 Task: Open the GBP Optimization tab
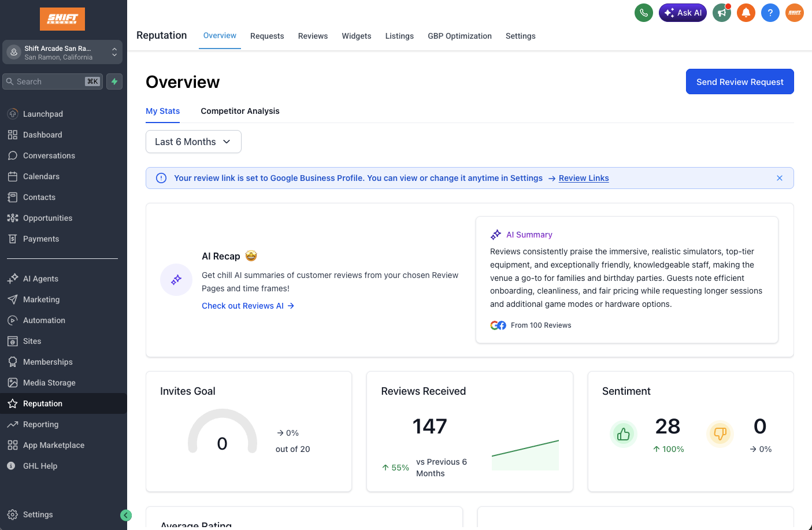click(x=459, y=36)
